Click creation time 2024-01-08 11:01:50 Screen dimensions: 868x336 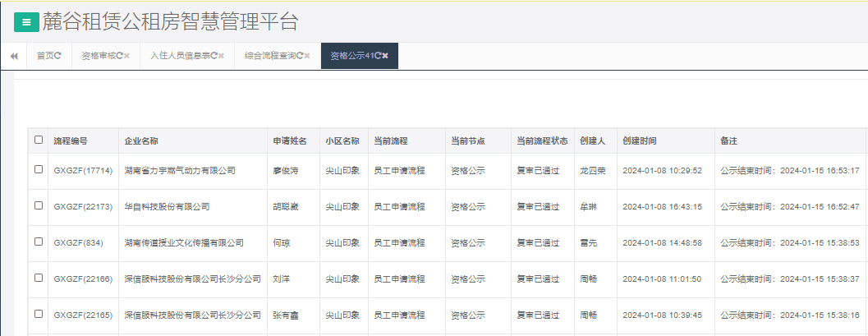coord(662,279)
